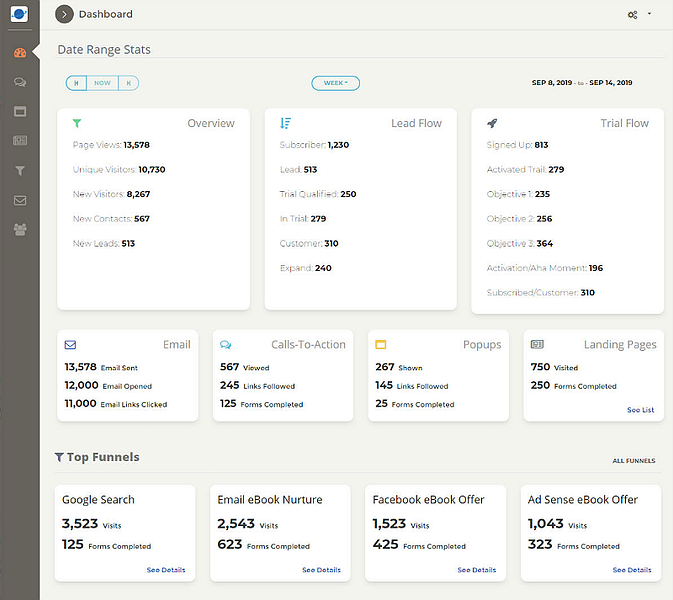
Task: Open the contacts people icon in sidebar
Action: click(19, 229)
